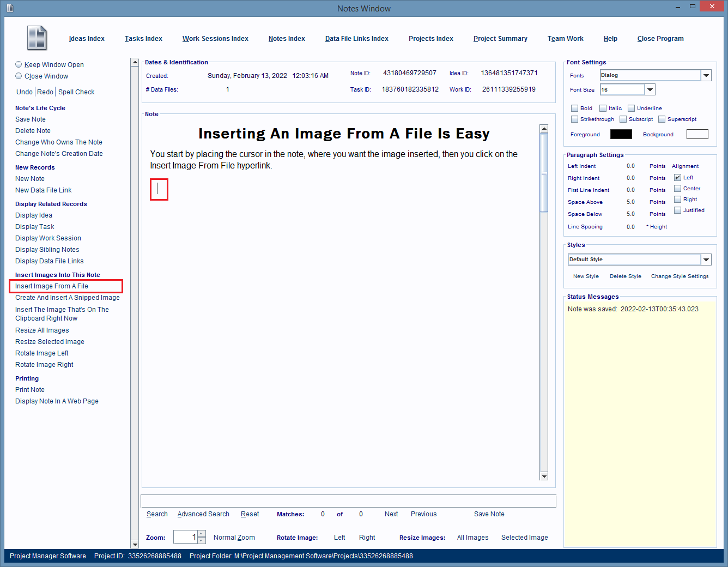Open the Ideas Index menu
Screen dimensions: 728x567
pyautogui.click(x=87, y=39)
